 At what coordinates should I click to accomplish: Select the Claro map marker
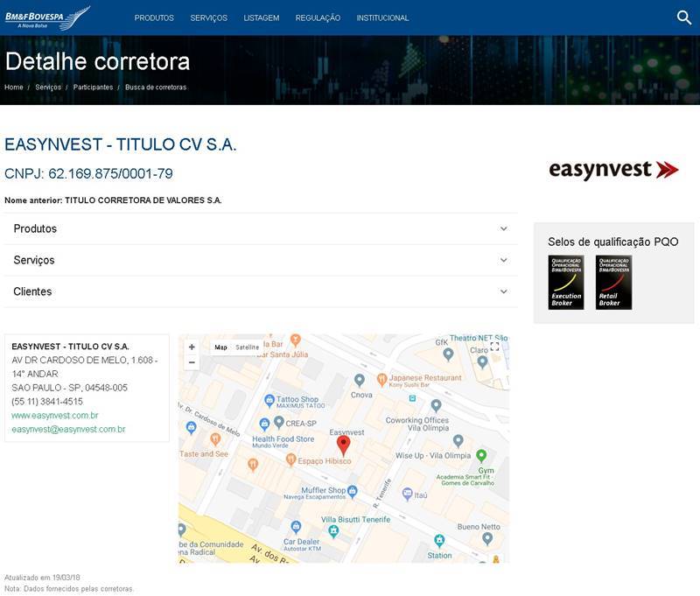click(x=482, y=362)
